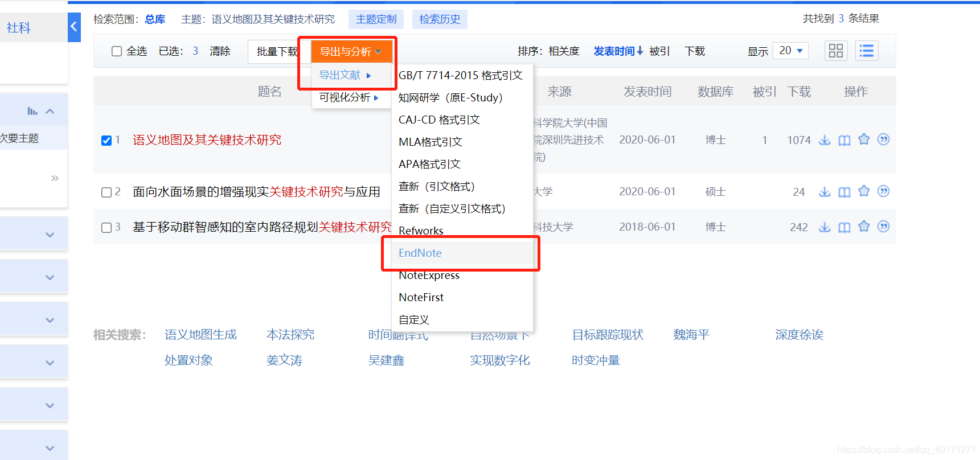Favorite the paper with 24 downloads
The height and width of the screenshot is (460, 980).
(864, 191)
